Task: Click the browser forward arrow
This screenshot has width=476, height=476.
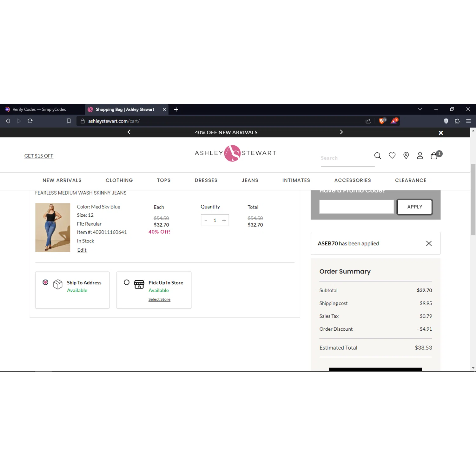Action: 19,121
